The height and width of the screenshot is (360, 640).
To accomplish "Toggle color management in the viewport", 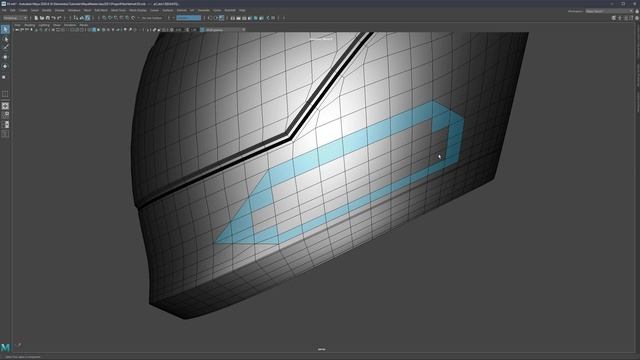I will point(202,30).
